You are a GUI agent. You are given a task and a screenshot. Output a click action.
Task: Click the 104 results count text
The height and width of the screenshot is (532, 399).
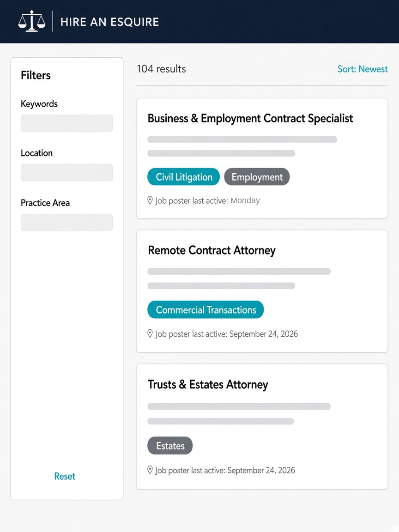(161, 69)
